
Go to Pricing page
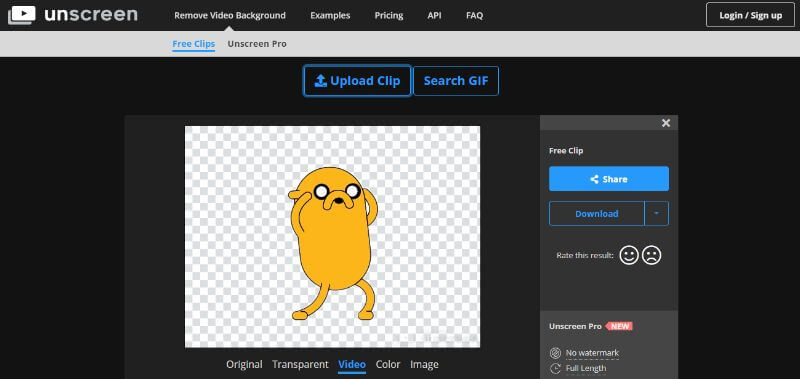[x=389, y=15]
